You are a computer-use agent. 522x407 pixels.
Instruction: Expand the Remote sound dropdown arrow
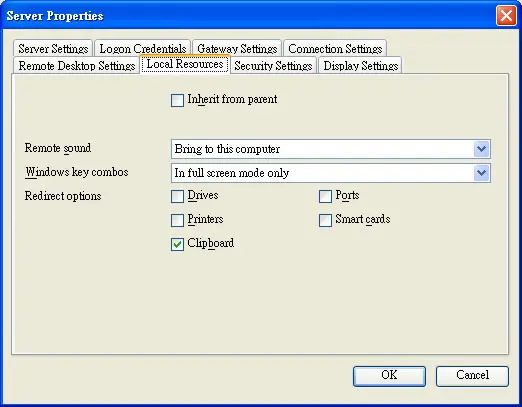point(481,149)
